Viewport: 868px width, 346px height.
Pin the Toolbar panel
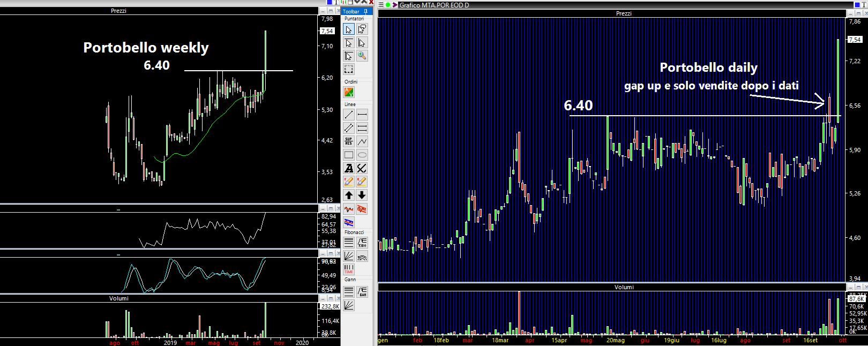(x=365, y=11)
